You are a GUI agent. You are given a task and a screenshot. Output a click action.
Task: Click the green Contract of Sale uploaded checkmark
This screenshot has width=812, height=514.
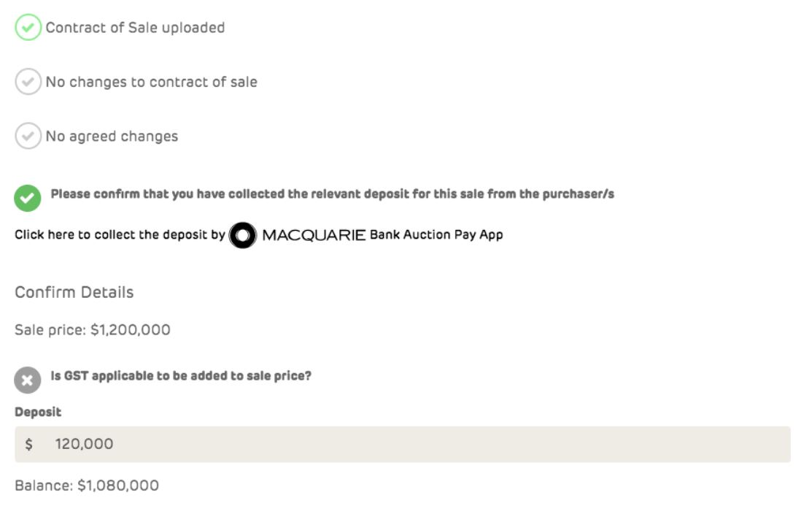(28, 28)
